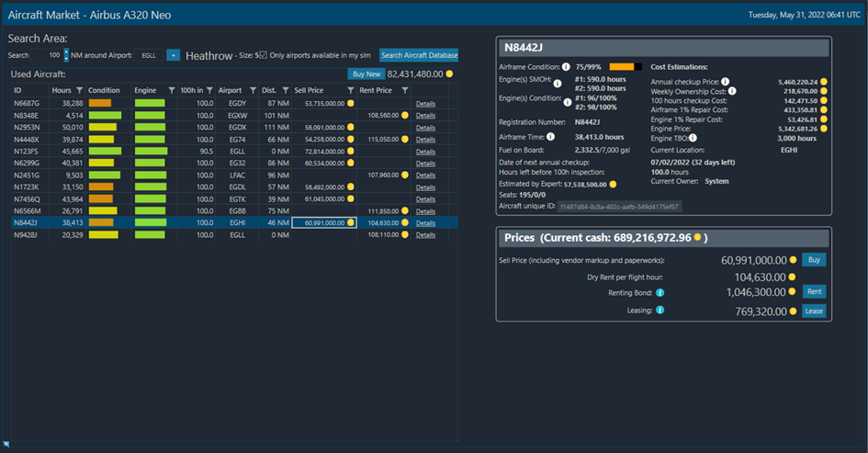Click the aircraft unique ID field
The image size is (868, 453).
(x=619, y=207)
